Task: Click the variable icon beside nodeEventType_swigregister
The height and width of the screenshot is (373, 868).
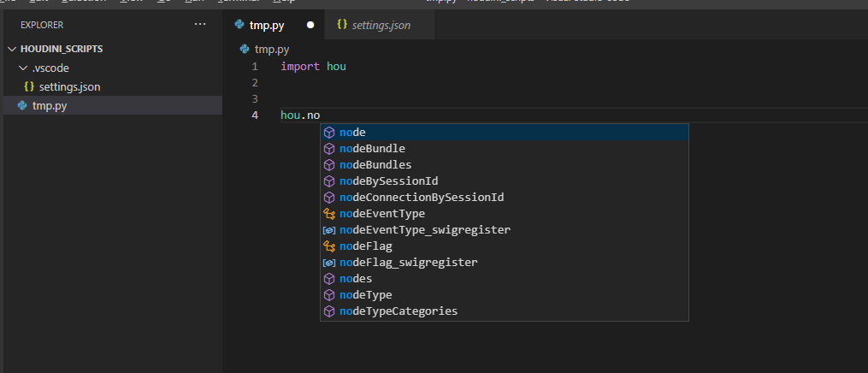Action: point(329,229)
